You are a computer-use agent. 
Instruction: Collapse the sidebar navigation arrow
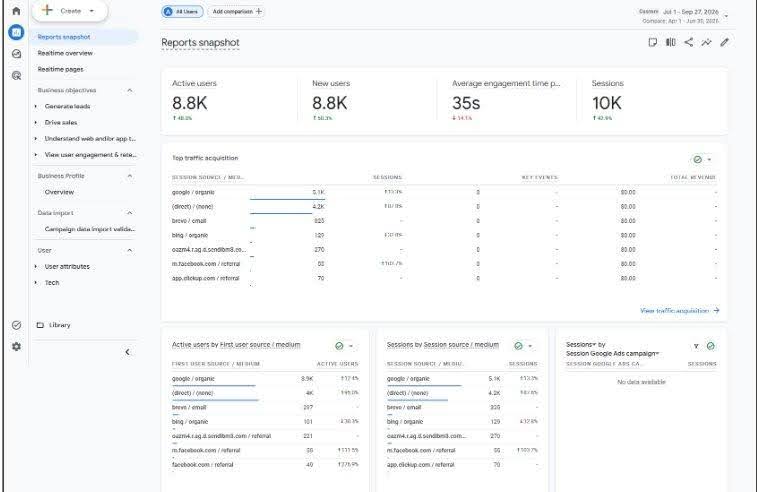(x=127, y=352)
